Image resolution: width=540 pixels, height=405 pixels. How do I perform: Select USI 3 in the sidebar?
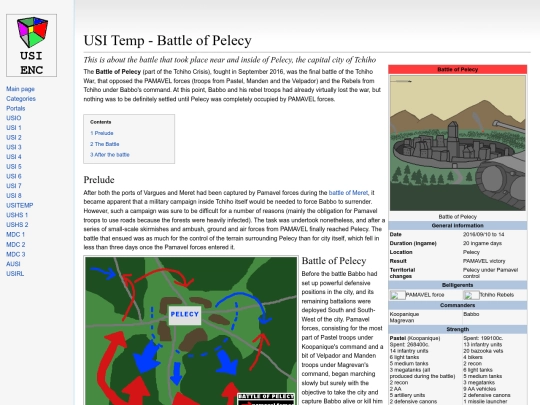pos(13,147)
